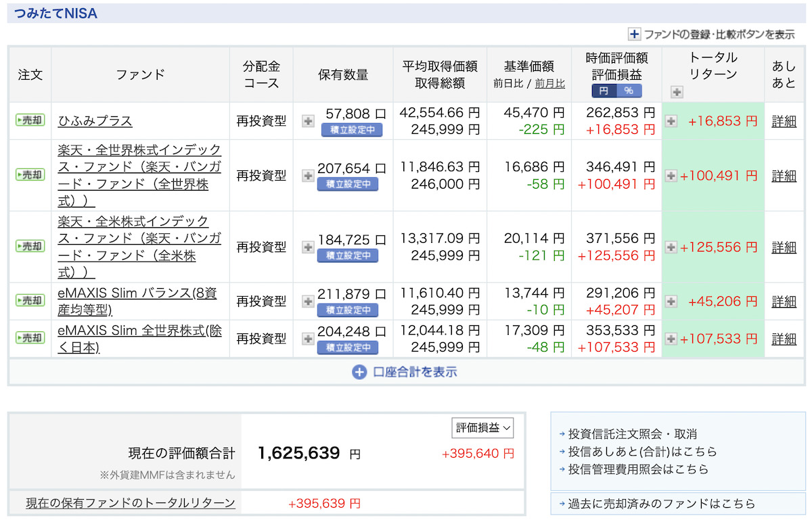812x520 pixels.
Task: Click the +395,639 円 total return value
Action: [324, 504]
